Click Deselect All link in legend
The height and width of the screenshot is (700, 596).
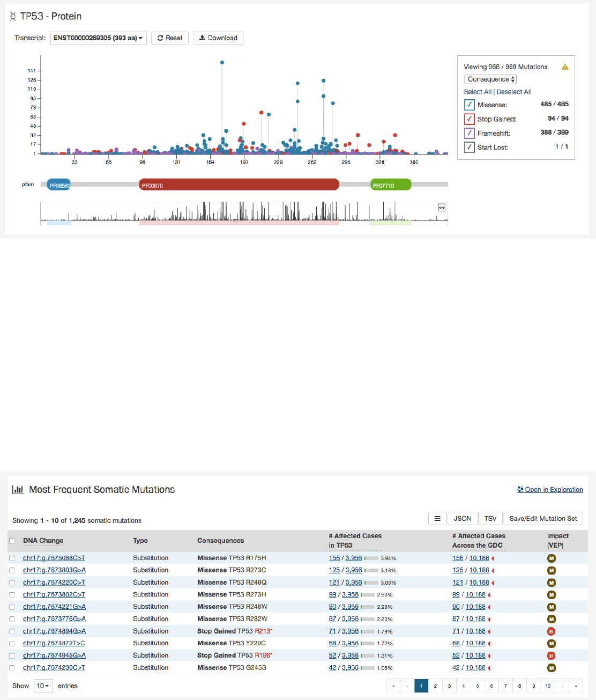[x=513, y=92]
